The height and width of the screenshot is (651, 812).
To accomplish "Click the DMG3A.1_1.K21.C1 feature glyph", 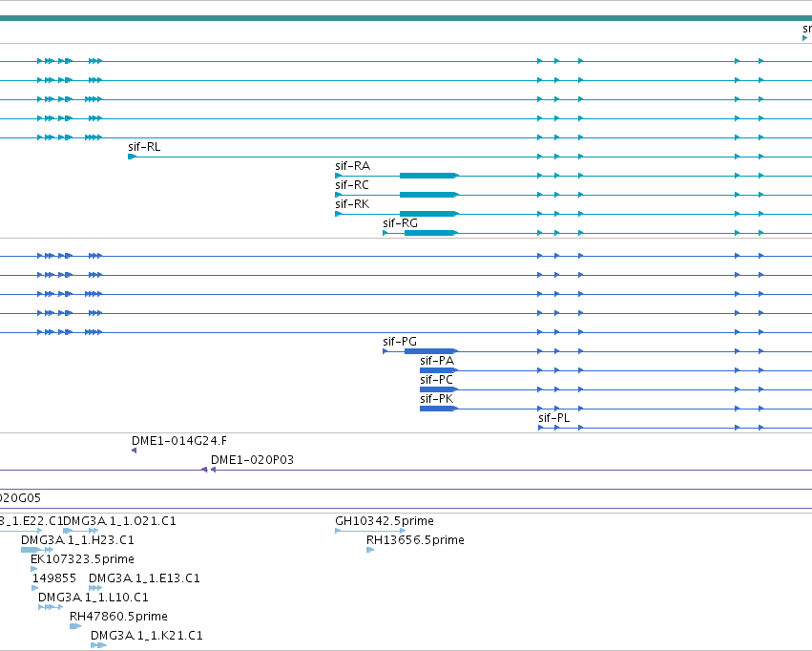I will 98,646.
